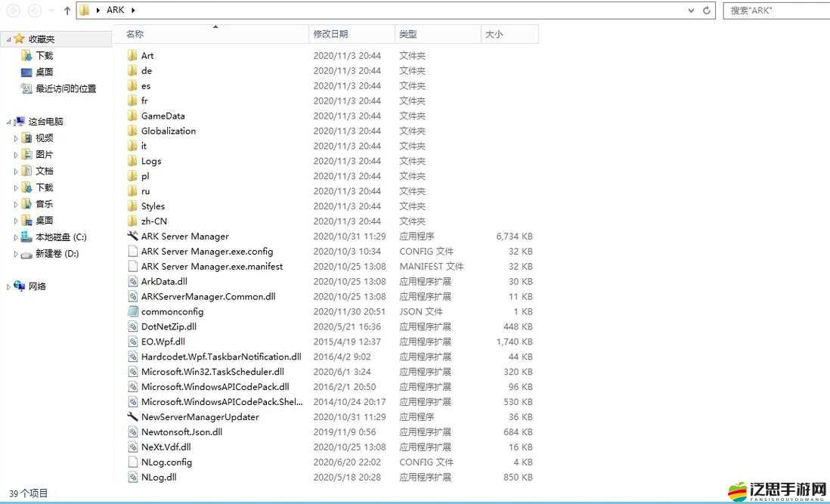Expand the 文档 tree node
Viewport: 830px width, 504px height.
coord(15,172)
